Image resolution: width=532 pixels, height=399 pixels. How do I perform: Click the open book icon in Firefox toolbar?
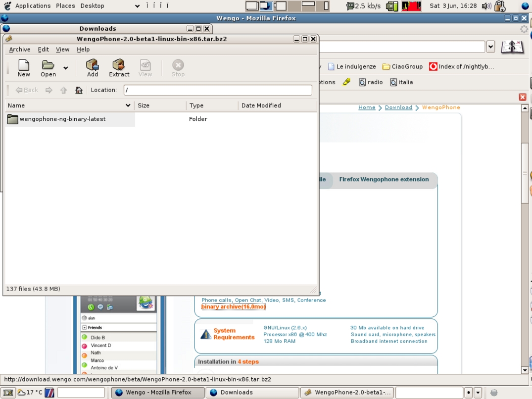coord(512,47)
